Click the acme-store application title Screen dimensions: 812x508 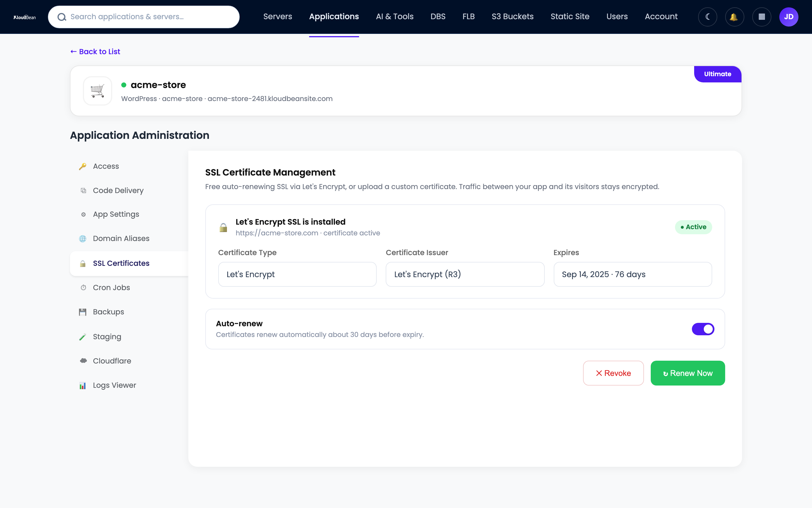pyautogui.click(x=158, y=85)
